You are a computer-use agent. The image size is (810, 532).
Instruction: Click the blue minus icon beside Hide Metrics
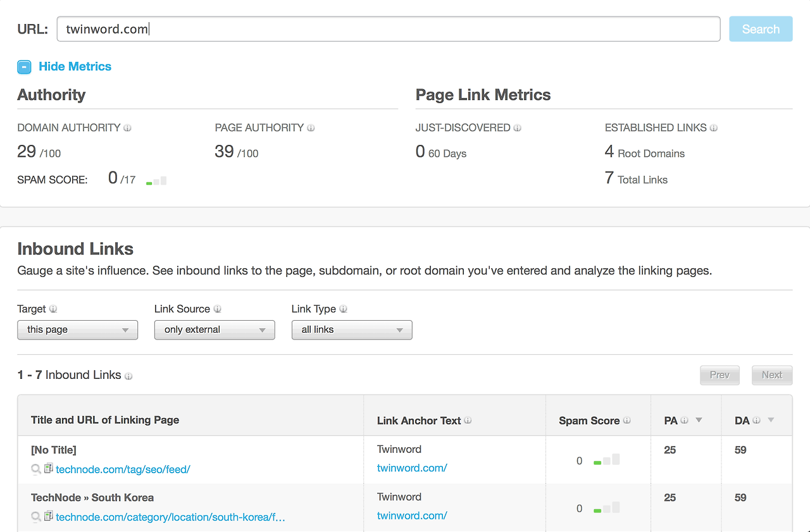click(24, 66)
